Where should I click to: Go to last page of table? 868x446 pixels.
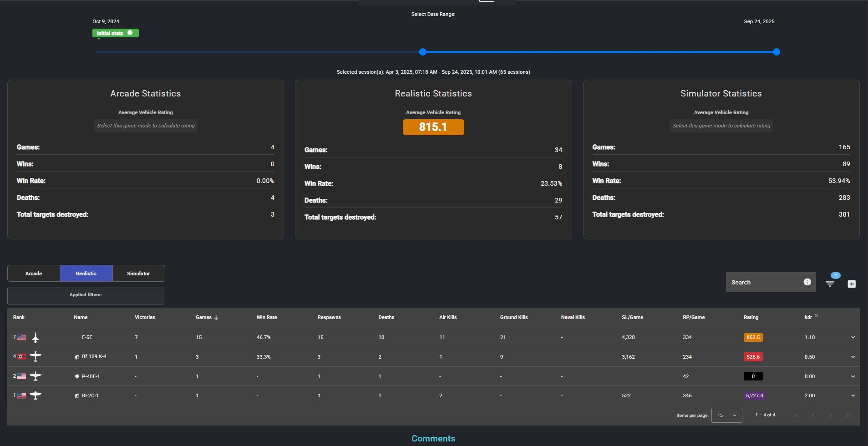point(848,415)
